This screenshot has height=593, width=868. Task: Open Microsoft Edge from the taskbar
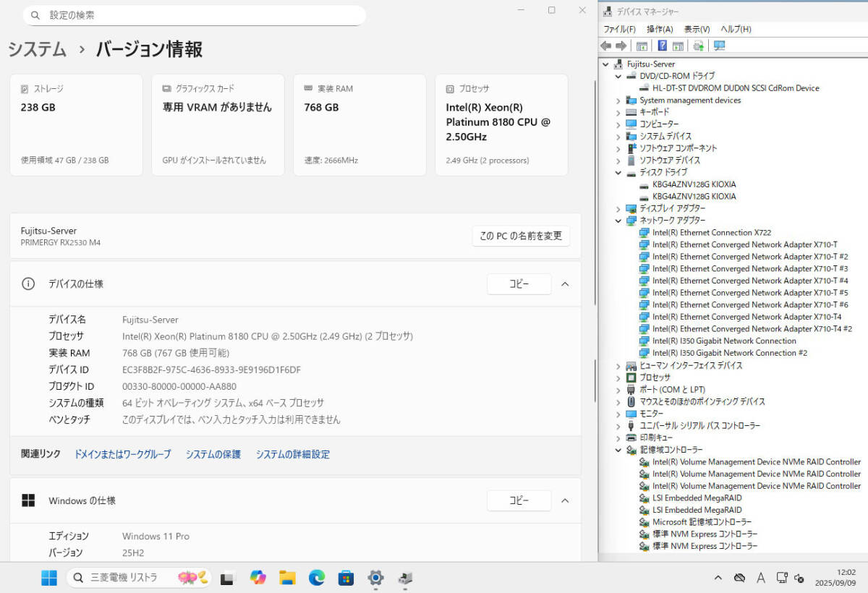coord(317,578)
